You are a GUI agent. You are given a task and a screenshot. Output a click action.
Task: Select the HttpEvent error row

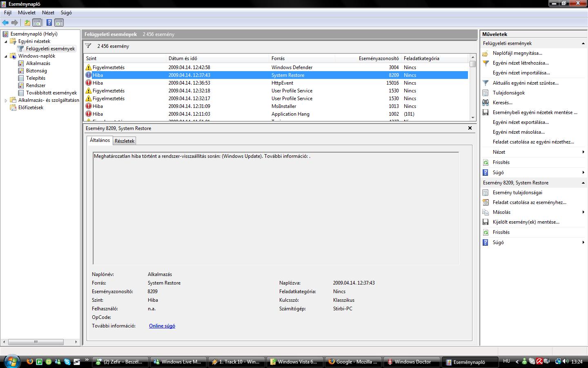click(x=276, y=83)
